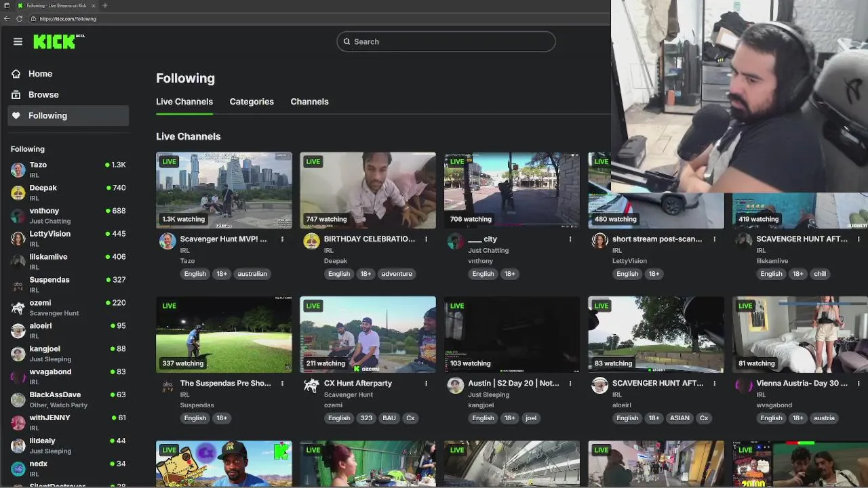Click Tazo avatar in Following sidebar
This screenshot has width=868, height=488.
click(18, 170)
